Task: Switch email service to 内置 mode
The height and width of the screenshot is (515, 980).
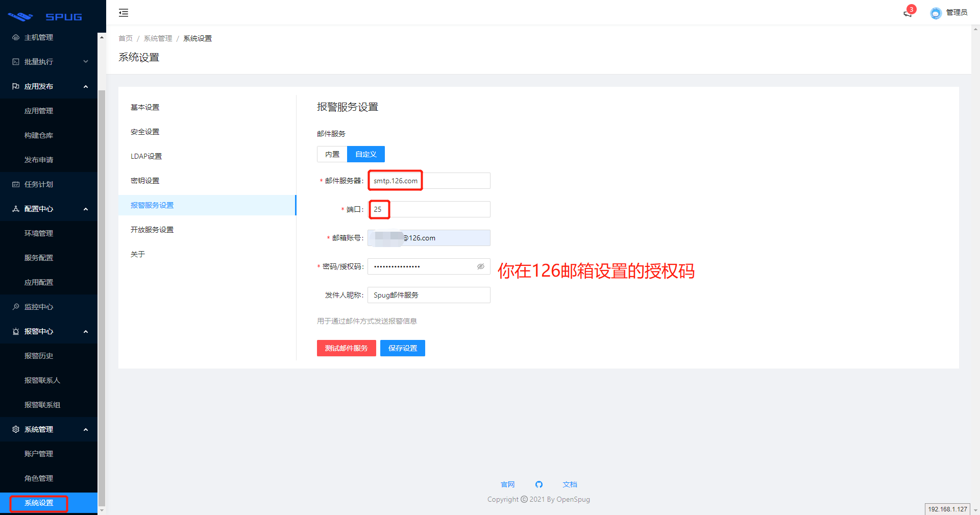Action: click(x=332, y=154)
